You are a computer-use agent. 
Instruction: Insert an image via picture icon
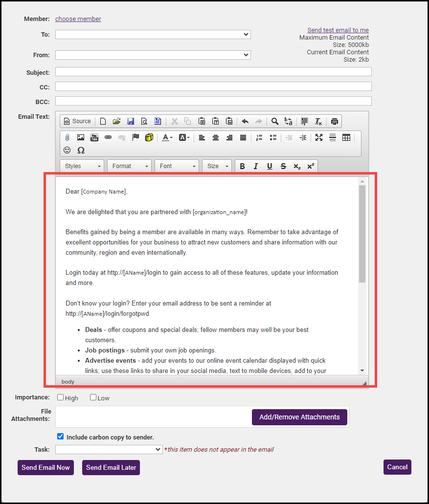point(81,137)
